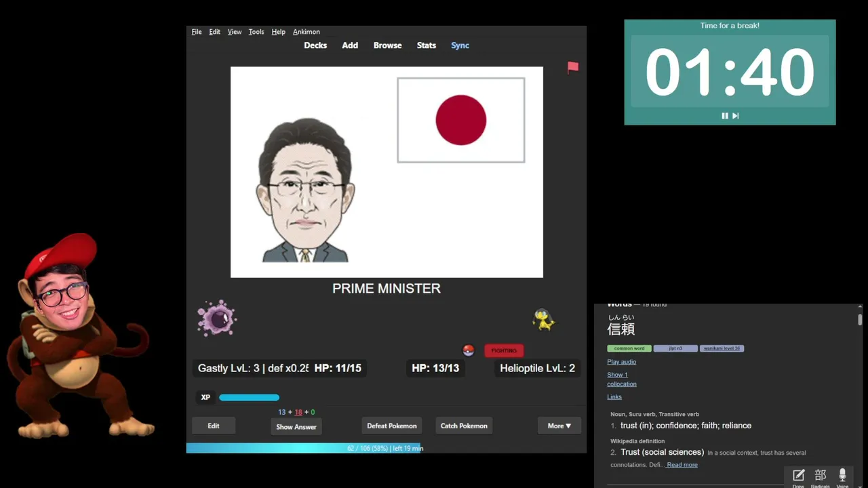Click the 'common word' tag
This screenshot has height=488, width=868.
pos(629,348)
